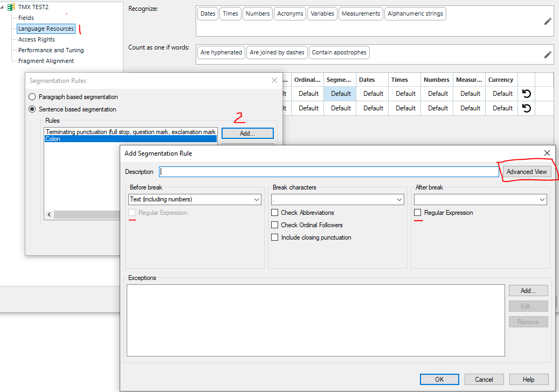Click into the Description text field

pyautogui.click(x=329, y=172)
